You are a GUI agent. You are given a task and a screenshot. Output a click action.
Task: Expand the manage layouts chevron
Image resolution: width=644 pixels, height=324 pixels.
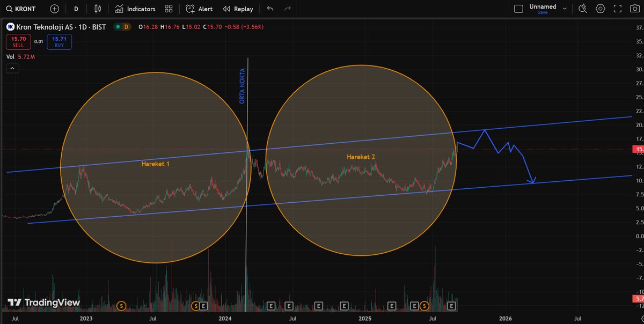[x=565, y=9]
